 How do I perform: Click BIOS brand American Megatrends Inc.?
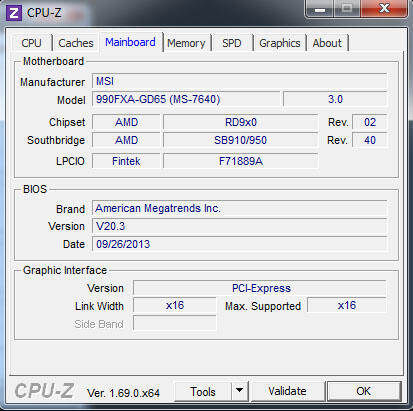pyautogui.click(x=239, y=208)
